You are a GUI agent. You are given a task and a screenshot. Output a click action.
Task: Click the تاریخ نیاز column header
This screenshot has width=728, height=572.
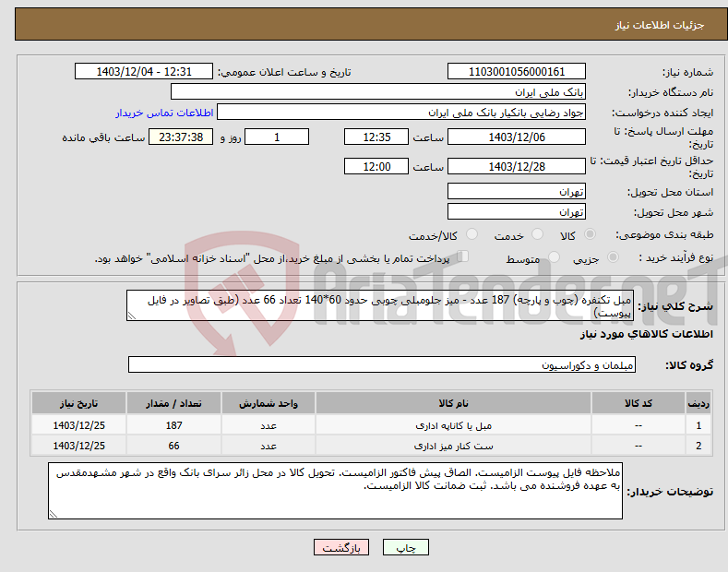coord(78,403)
